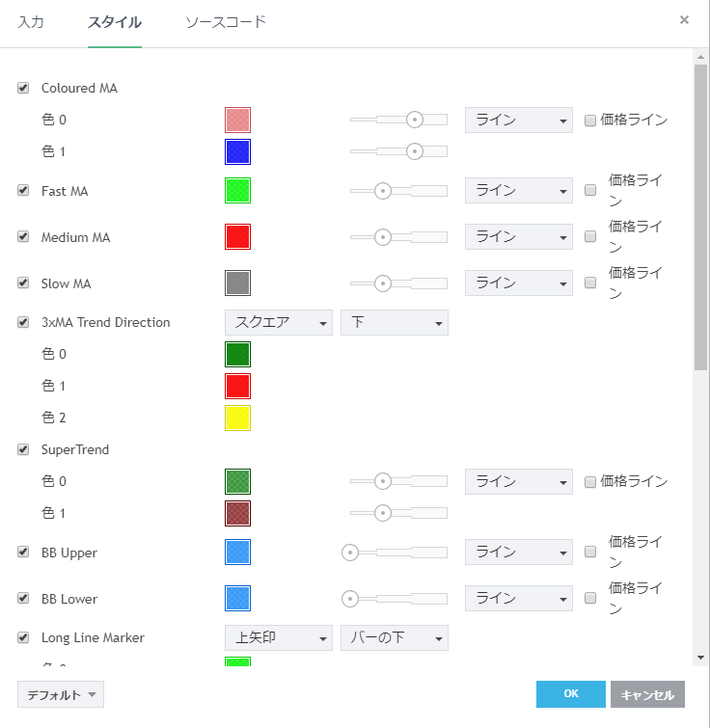
Task: Enable 価格ライン checkbox for Fast MA
Action: point(590,191)
